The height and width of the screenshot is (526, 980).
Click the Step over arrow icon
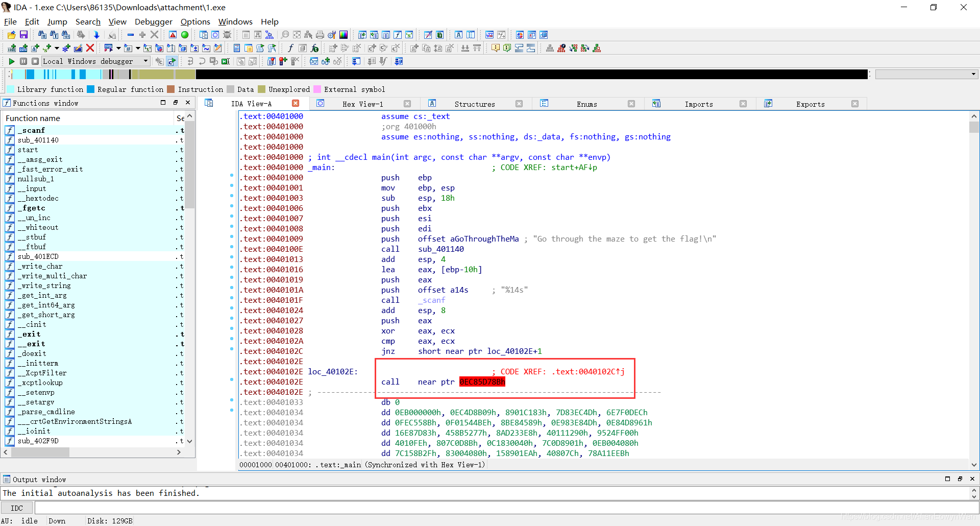point(202,61)
